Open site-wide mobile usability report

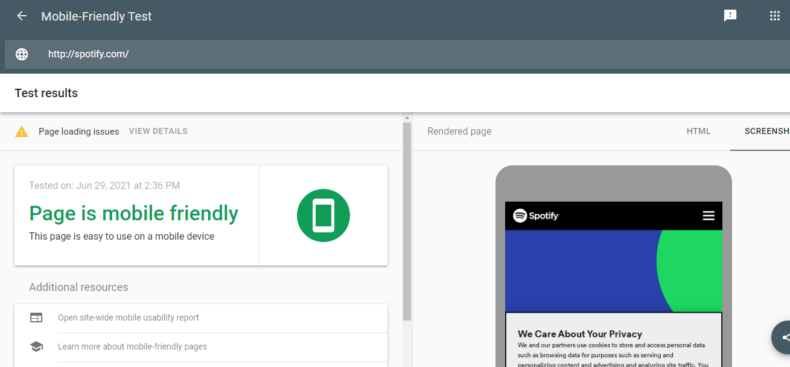coord(128,318)
